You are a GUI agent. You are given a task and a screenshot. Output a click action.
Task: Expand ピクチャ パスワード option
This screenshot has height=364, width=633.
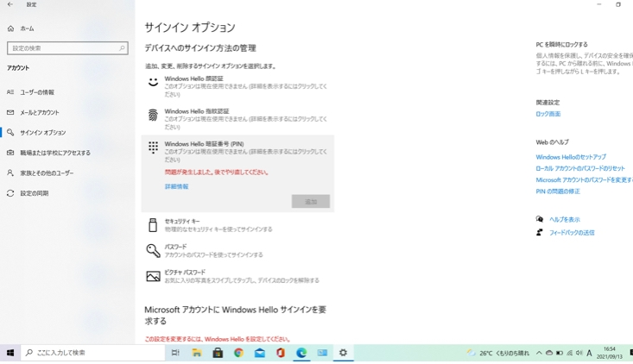[237, 276]
